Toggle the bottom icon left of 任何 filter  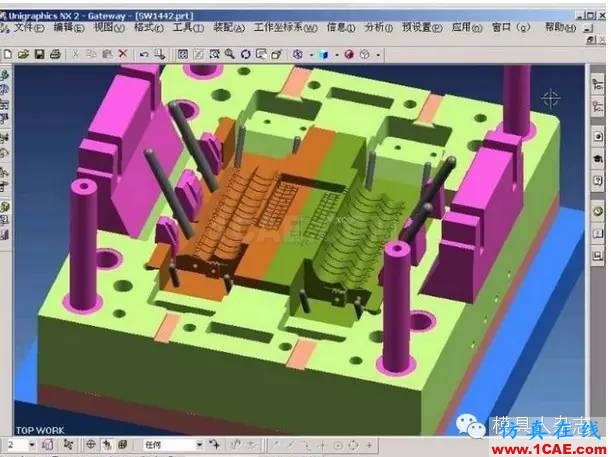click(x=123, y=444)
